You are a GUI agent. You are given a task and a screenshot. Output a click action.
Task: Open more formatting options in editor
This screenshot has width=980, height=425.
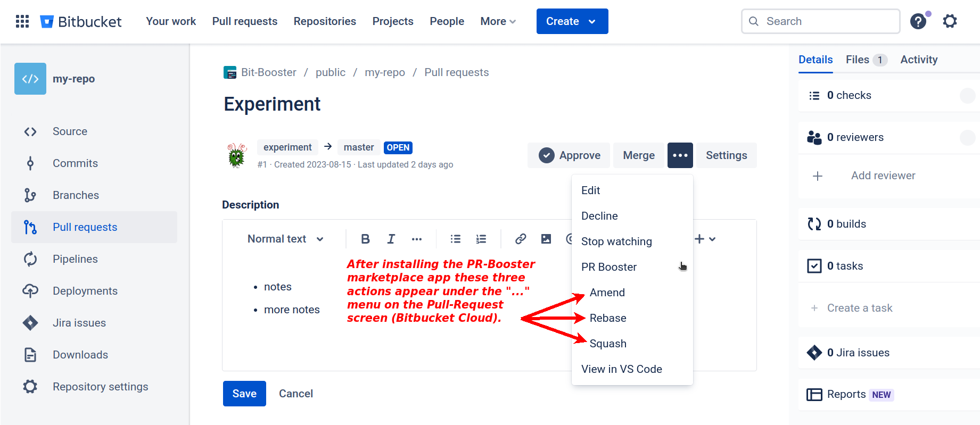[417, 239]
